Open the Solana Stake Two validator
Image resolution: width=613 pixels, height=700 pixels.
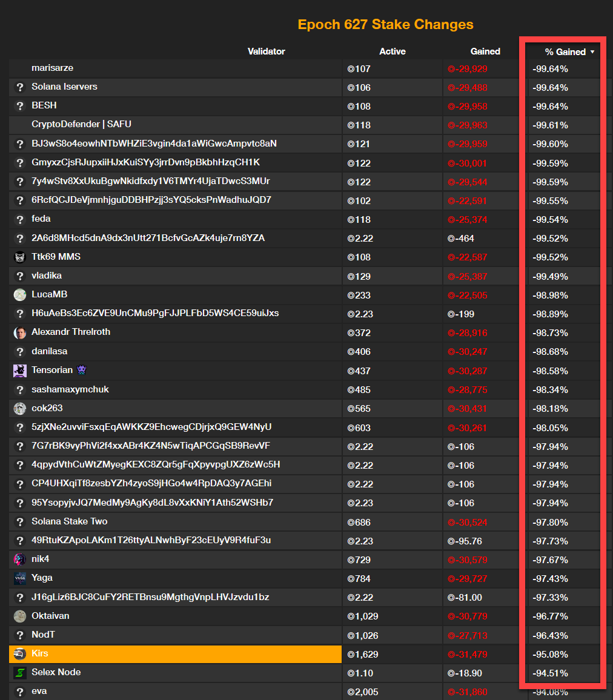[70, 521]
